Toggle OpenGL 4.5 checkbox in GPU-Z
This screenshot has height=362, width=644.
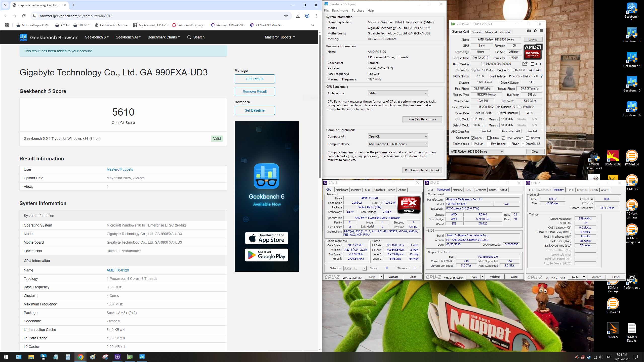point(523,144)
